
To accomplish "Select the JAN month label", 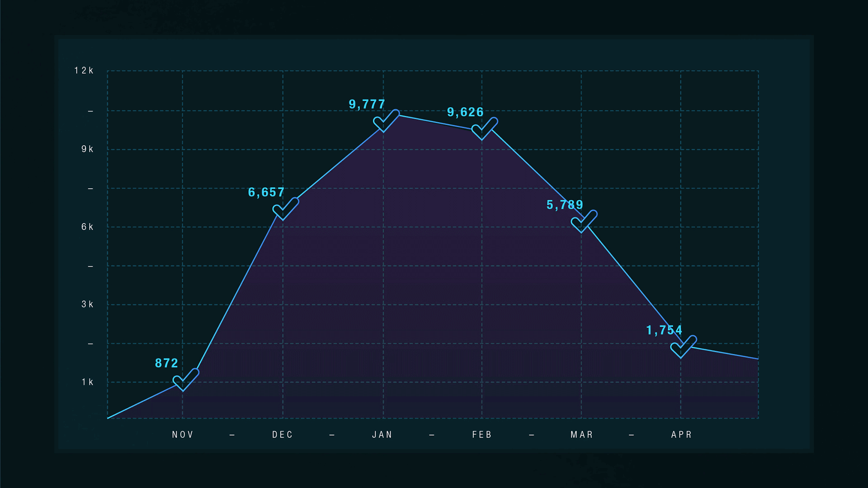I will click(382, 435).
